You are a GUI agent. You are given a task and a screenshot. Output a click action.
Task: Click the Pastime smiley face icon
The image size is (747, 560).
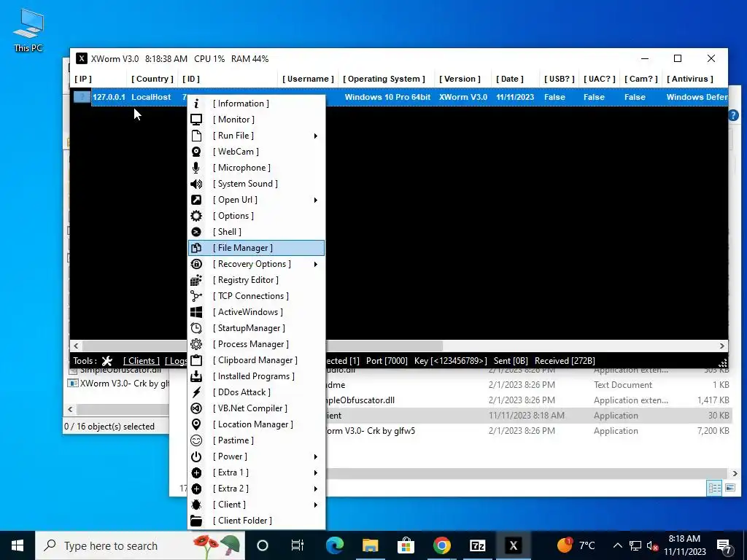point(196,440)
